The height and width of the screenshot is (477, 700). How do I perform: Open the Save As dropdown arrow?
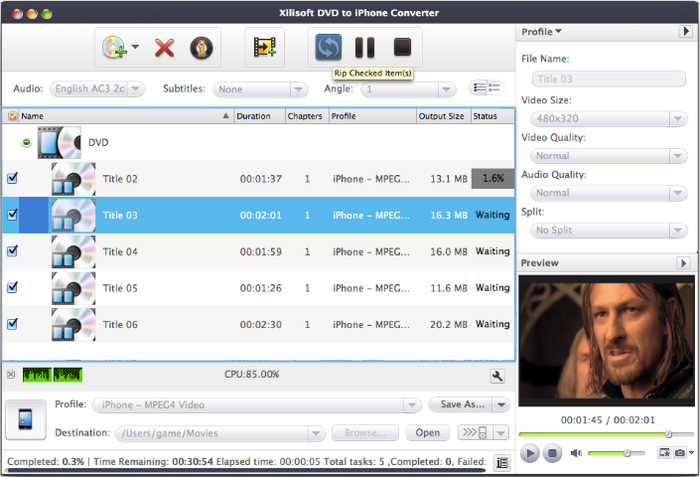(501, 405)
